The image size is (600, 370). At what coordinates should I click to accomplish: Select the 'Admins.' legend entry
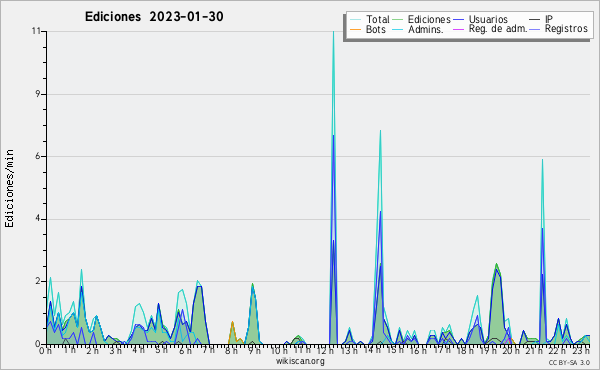[x=418, y=29]
